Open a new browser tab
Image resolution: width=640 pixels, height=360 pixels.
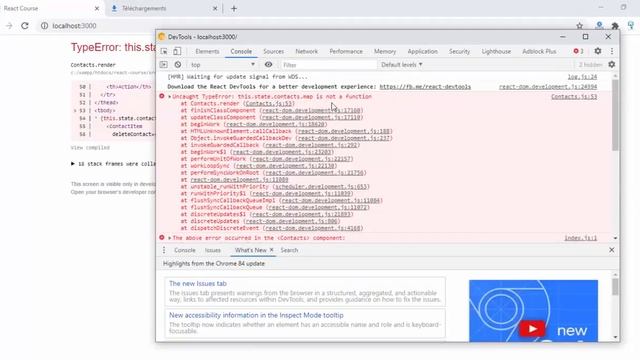234,8
